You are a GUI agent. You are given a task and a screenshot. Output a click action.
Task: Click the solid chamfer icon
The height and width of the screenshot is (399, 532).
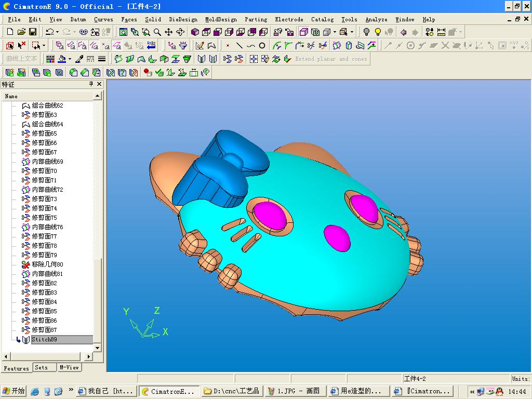click(85, 72)
